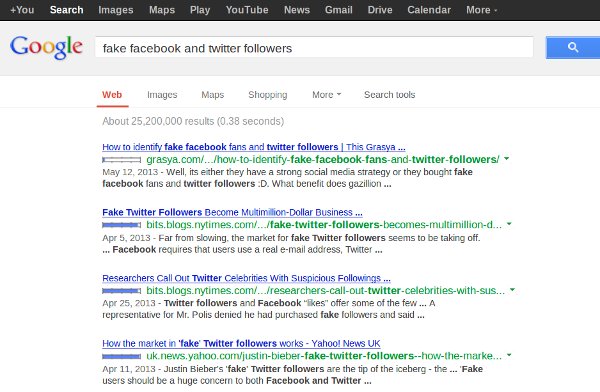600x392 pixels.
Task: Click the blue magnifier search button
Action: [x=573, y=47]
